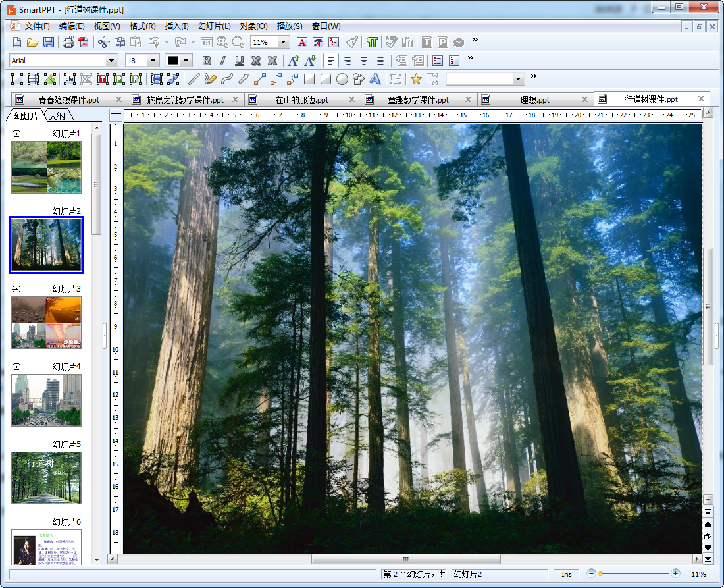The width and height of the screenshot is (724, 588).
Task: Draw an arrow line
Action: click(244, 79)
